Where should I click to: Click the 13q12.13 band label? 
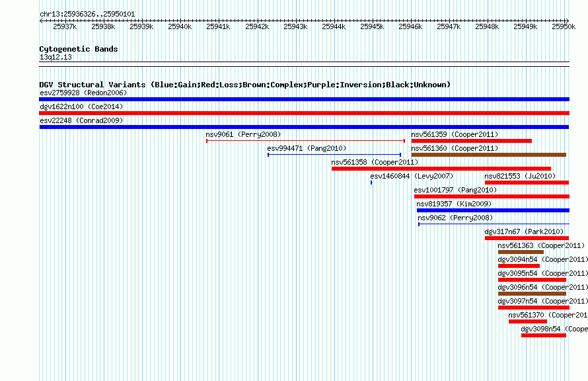[55, 57]
